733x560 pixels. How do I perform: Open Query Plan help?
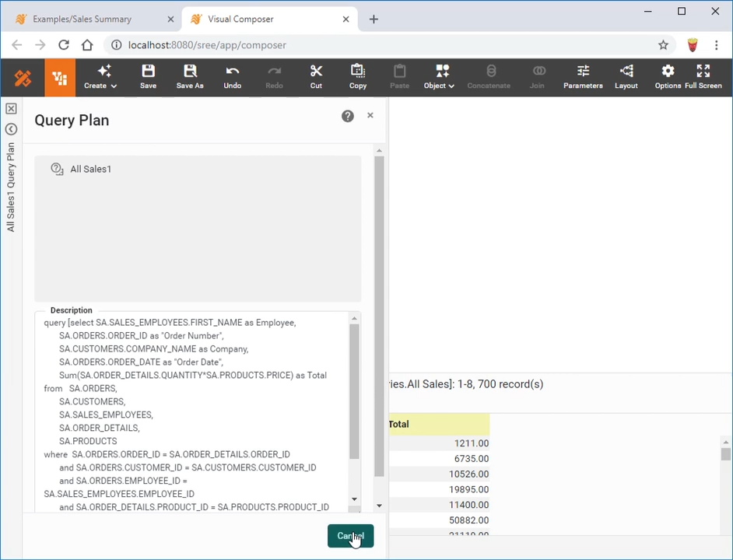tap(347, 116)
